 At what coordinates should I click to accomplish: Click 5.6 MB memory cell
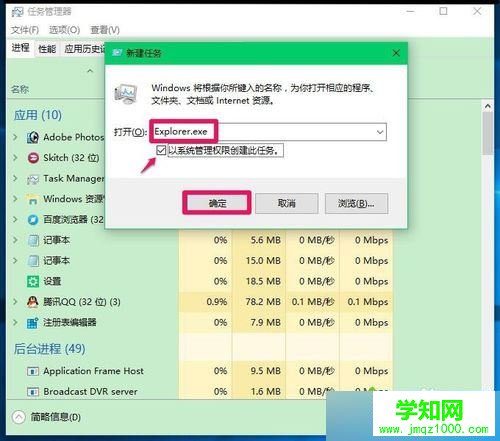click(x=266, y=240)
